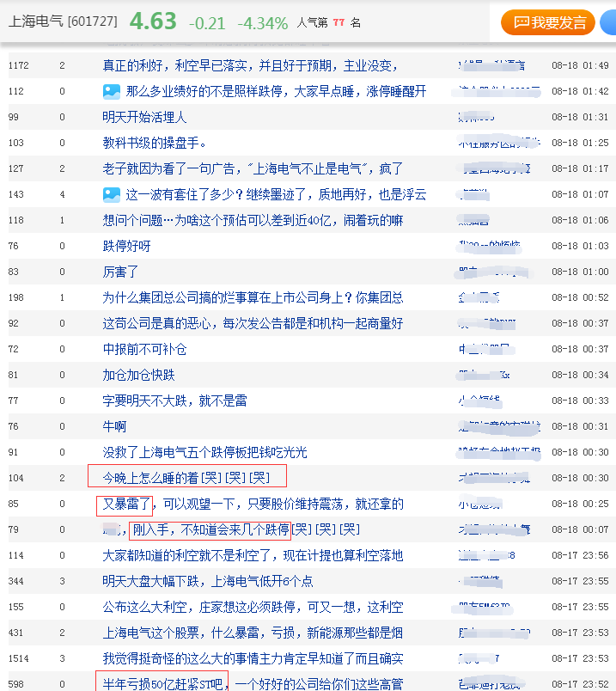
Task: Open post 字要明天不大跌，就不是雷
Action: coord(175,401)
